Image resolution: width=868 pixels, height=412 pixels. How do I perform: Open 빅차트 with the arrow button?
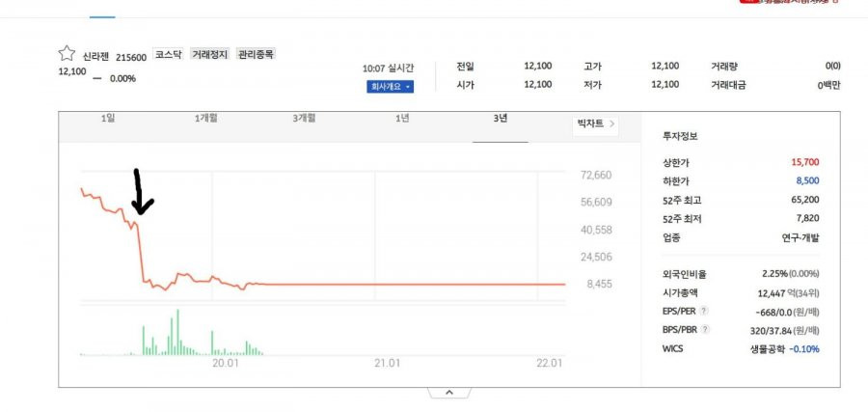click(x=596, y=124)
